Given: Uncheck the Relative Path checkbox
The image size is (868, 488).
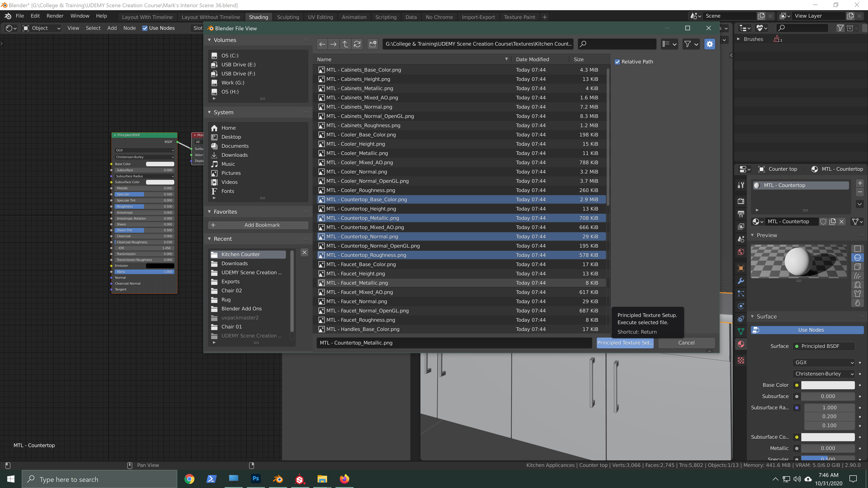Looking at the screenshot, I should click(x=618, y=62).
